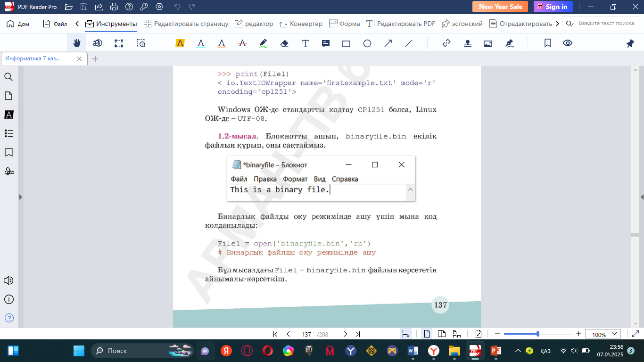Toggle single page view mode
Image resolution: width=644 pixels, height=362 pixels.
[x=427, y=334]
